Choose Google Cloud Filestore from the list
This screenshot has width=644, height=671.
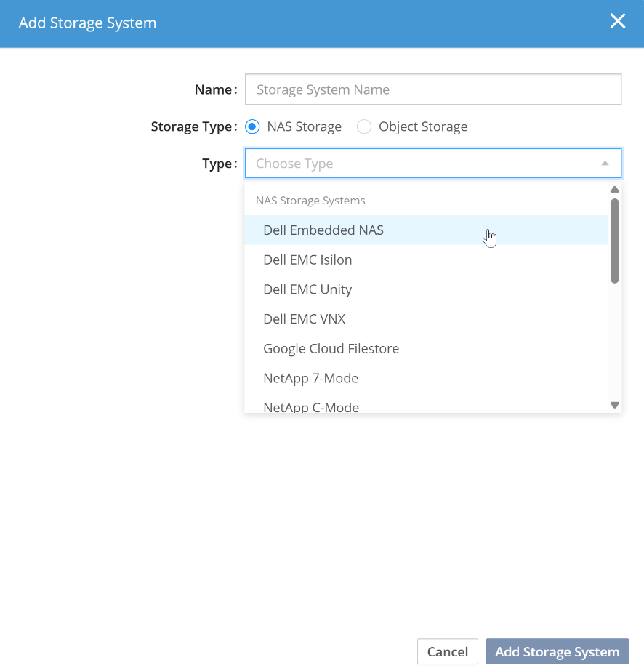pos(426,348)
